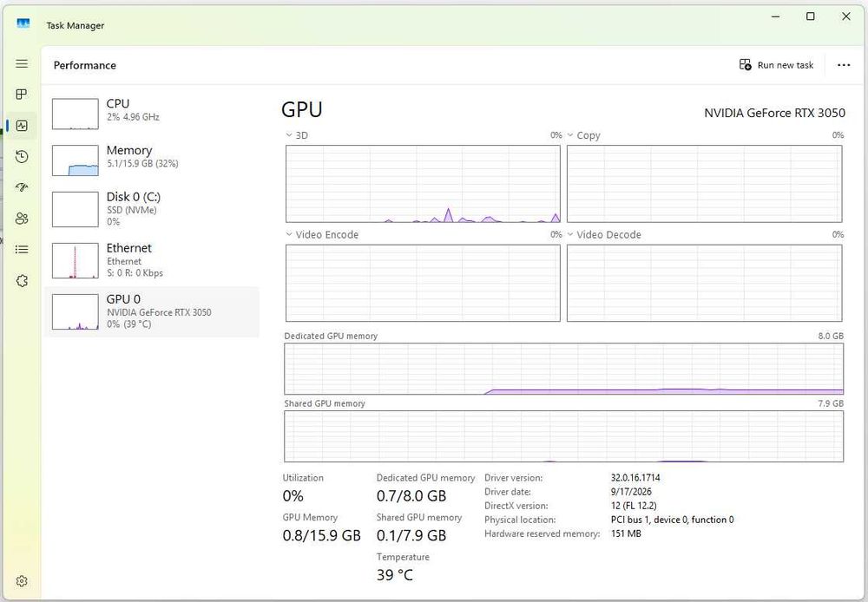The width and height of the screenshot is (868, 602).
Task: Click the 151 MB hardware reserved value
Action: point(626,533)
